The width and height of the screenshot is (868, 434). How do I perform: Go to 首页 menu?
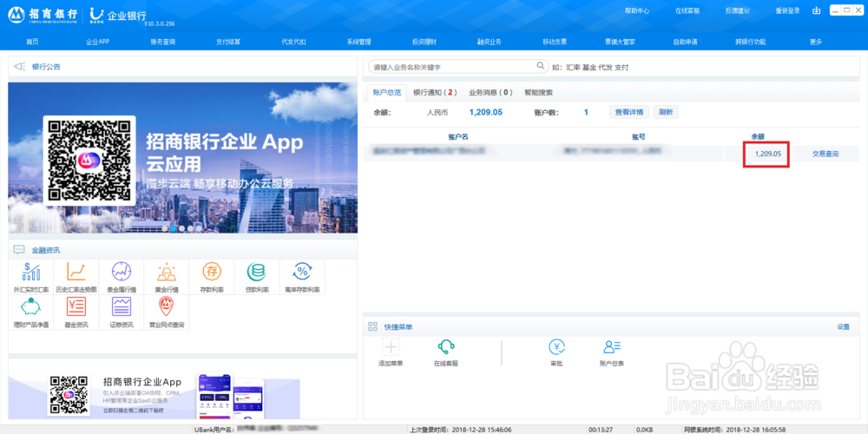click(x=33, y=42)
